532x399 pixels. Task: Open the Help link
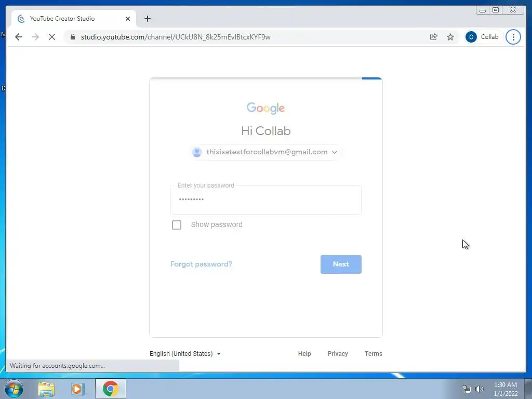[304, 353]
